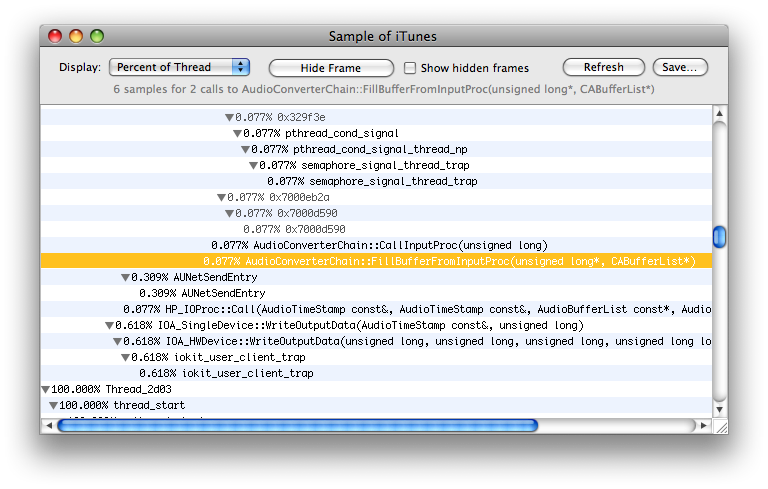Screen dimensions: 768x489
Task: Select the highlighted FillBufferFromInputProc row
Action: coord(376,261)
